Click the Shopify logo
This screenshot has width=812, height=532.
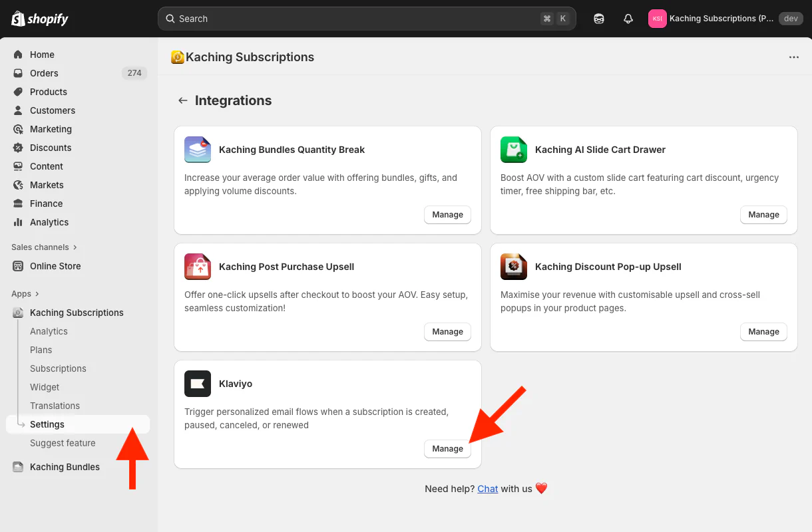click(x=40, y=19)
